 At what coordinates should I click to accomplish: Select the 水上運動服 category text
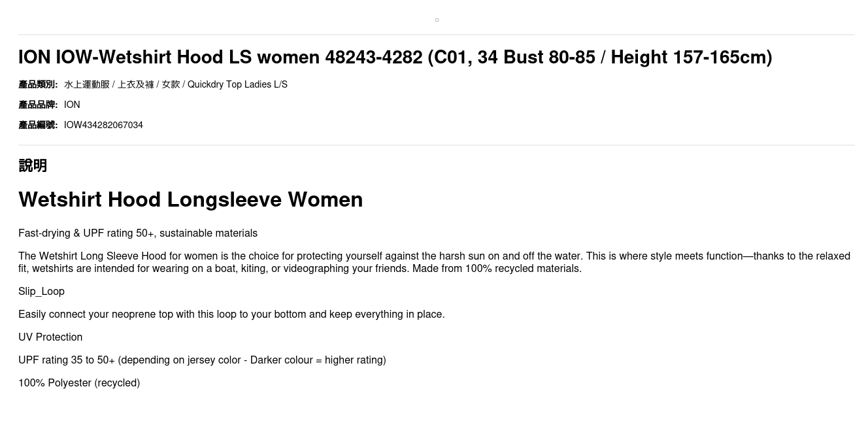click(87, 84)
